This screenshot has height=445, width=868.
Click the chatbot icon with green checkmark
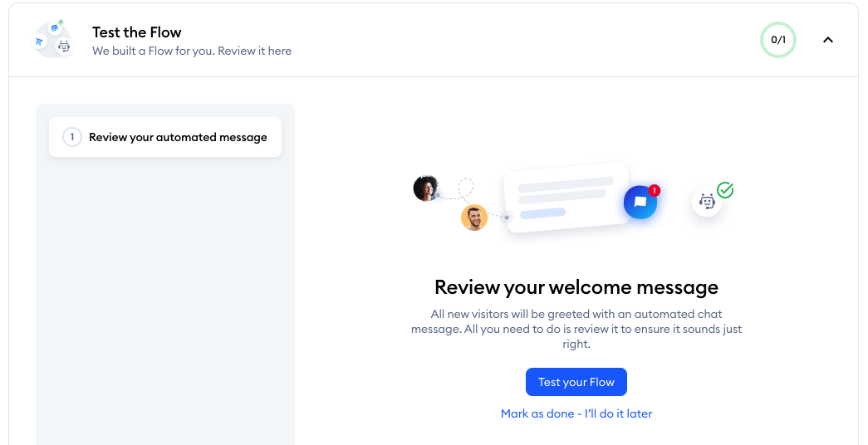pos(707,202)
